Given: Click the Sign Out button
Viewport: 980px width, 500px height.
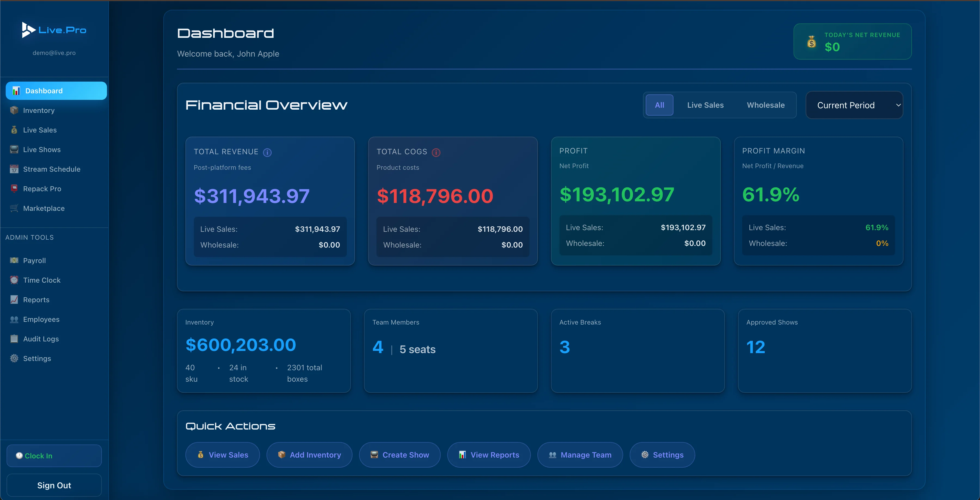Looking at the screenshot, I should (54, 485).
